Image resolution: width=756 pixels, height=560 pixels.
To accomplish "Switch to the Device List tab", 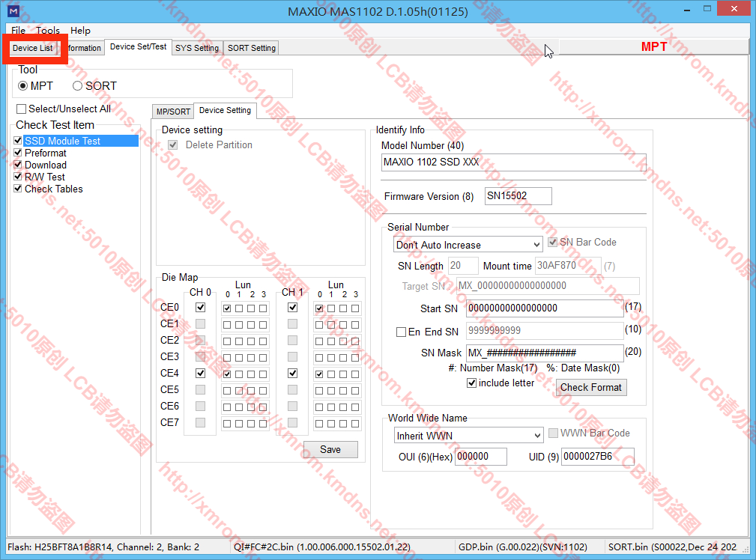I will coord(33,48).
